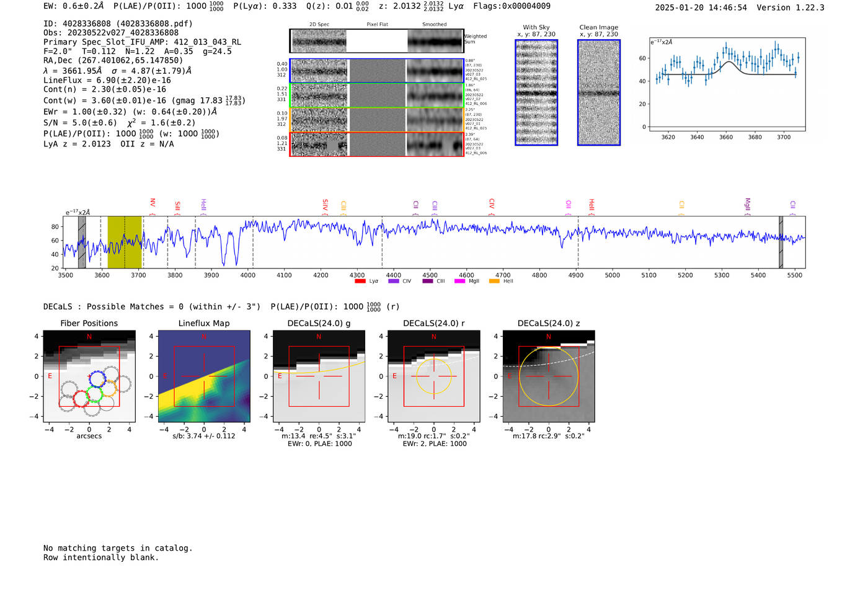868x591 pixels.
Task: Click 'Primary Spec_Slot_IFU_AMP: 412_013_043_RL' line
Action: click(x=143, y=42)
